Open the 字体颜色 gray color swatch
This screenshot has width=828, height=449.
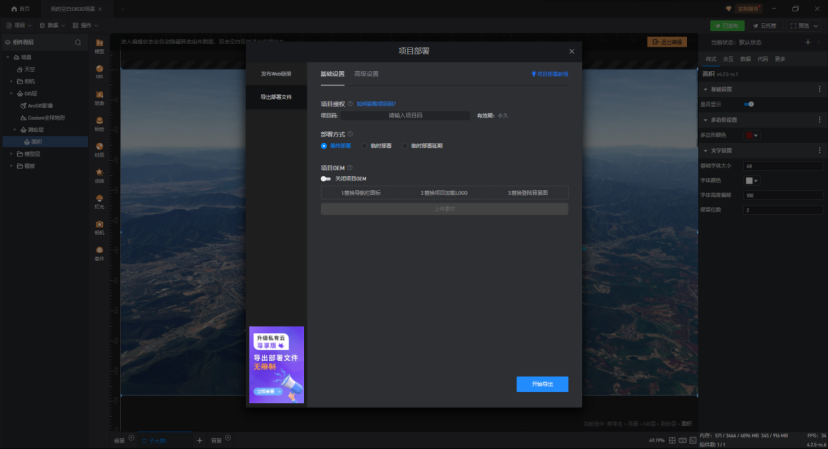(751, 181)
